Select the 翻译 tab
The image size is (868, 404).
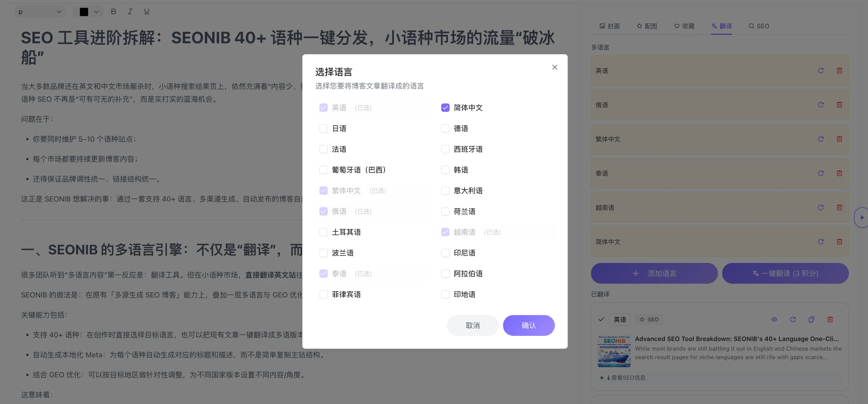(x=722, y=26)
